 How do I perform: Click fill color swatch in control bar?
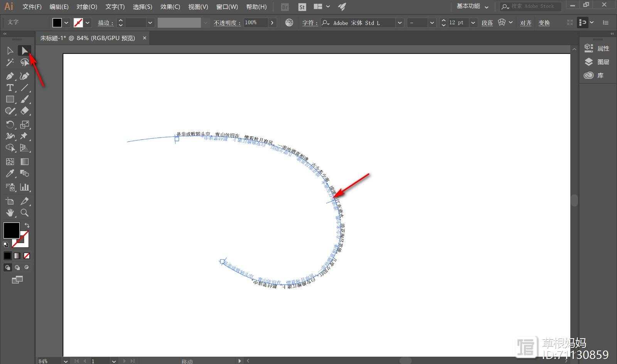57,23
